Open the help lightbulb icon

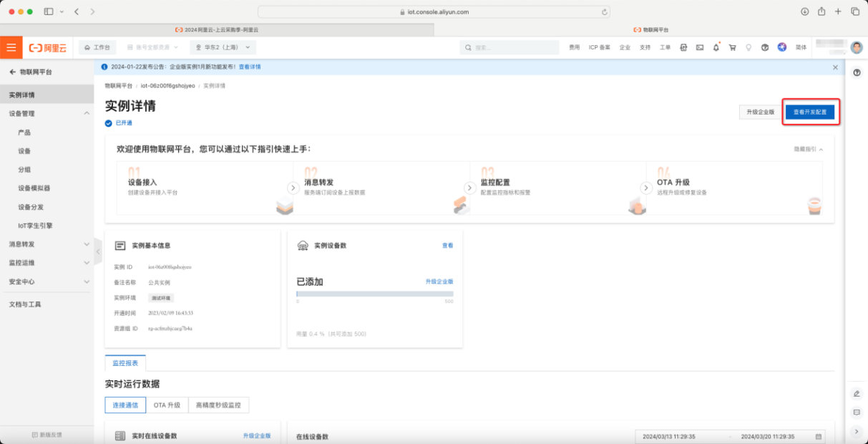click(748, 47)
